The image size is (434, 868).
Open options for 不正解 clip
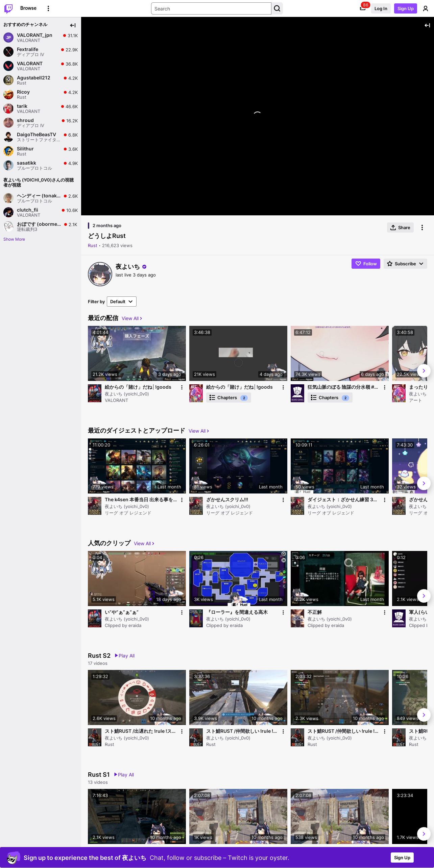(x=385, y=612)
